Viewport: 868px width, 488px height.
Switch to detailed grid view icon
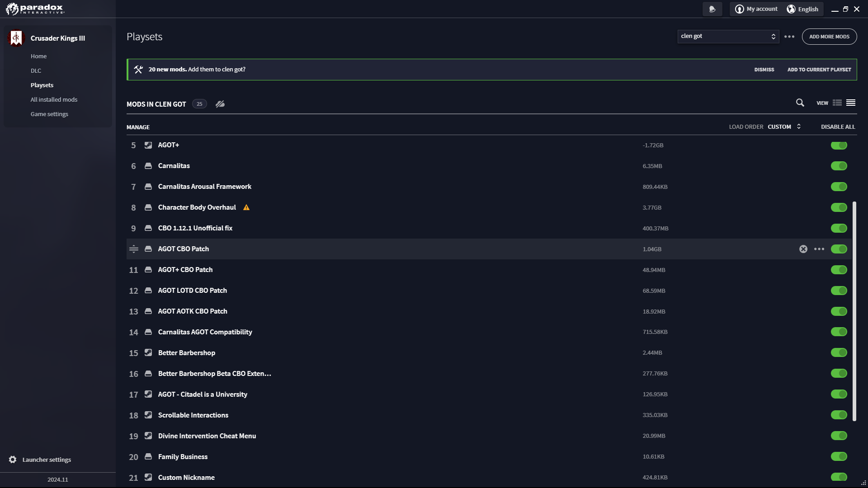[837, 103]
